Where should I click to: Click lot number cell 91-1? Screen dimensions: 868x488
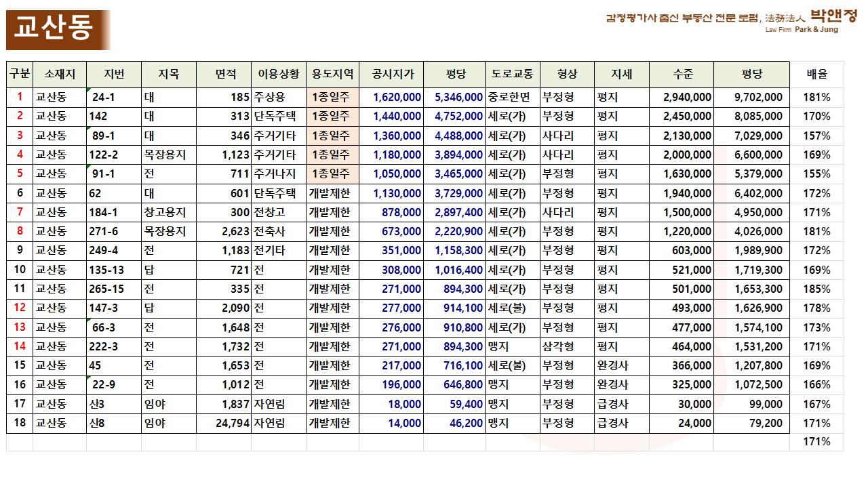(x=114, y=174)
